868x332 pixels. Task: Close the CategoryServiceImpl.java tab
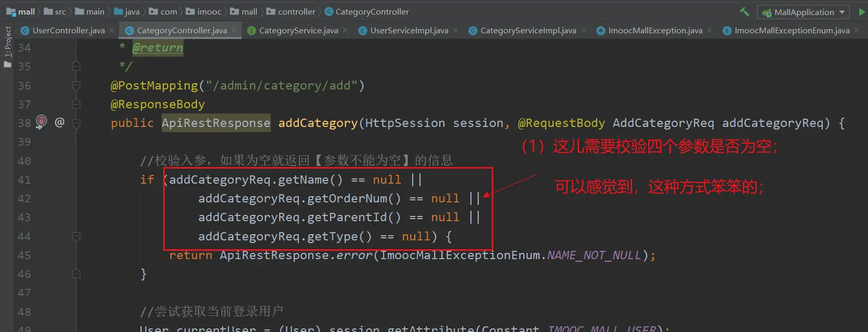click(x=583, y=31)
